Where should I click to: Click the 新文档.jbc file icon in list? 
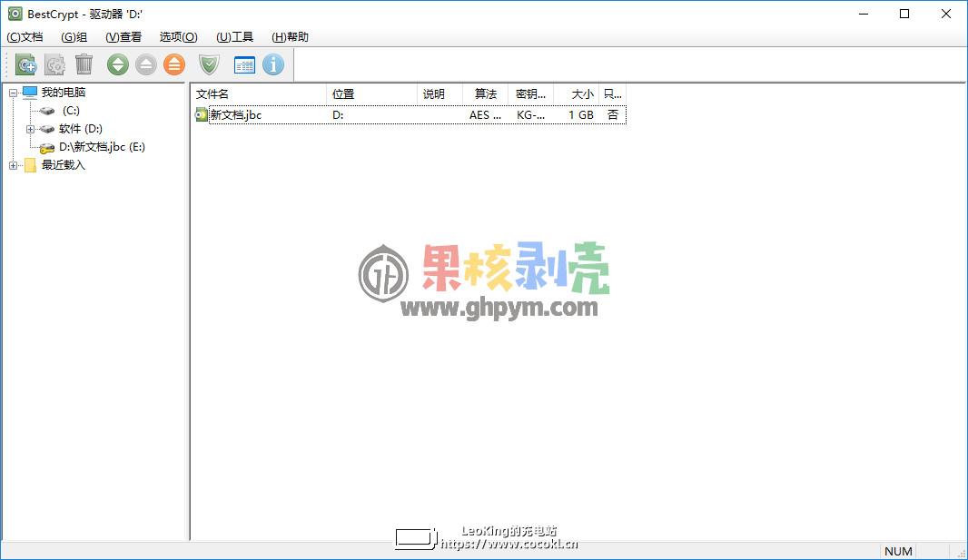click(x=202, y=114)
